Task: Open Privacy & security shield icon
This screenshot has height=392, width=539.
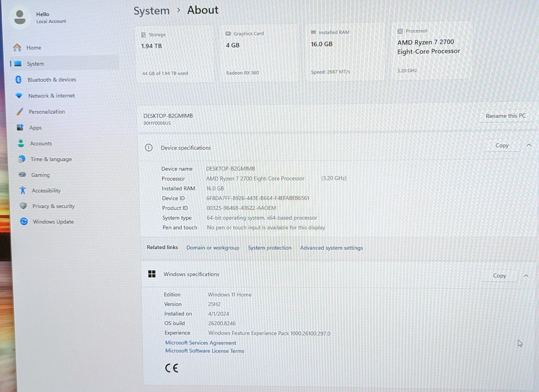Action: click(x=23, y=206)
